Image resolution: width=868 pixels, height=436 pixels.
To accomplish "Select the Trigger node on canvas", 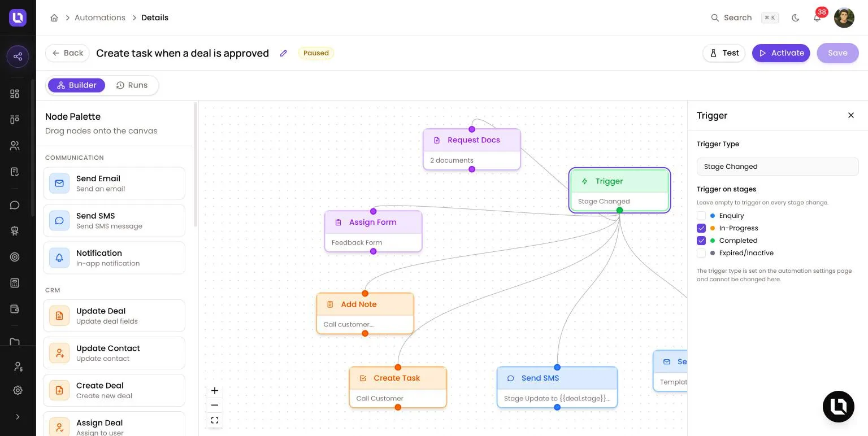I will 619,190.
